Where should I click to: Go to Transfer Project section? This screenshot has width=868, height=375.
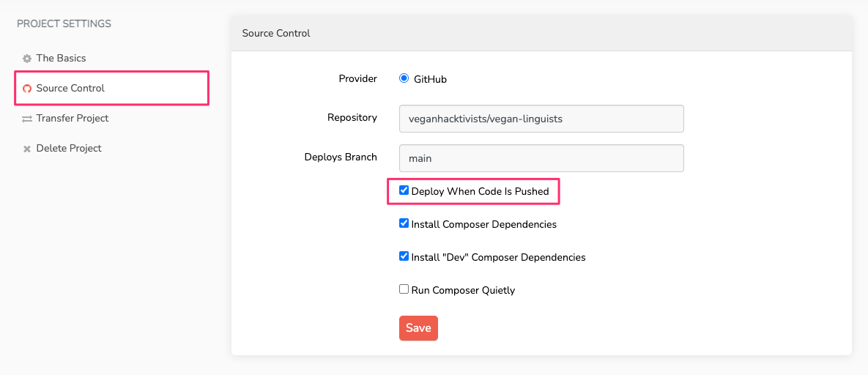72,118
